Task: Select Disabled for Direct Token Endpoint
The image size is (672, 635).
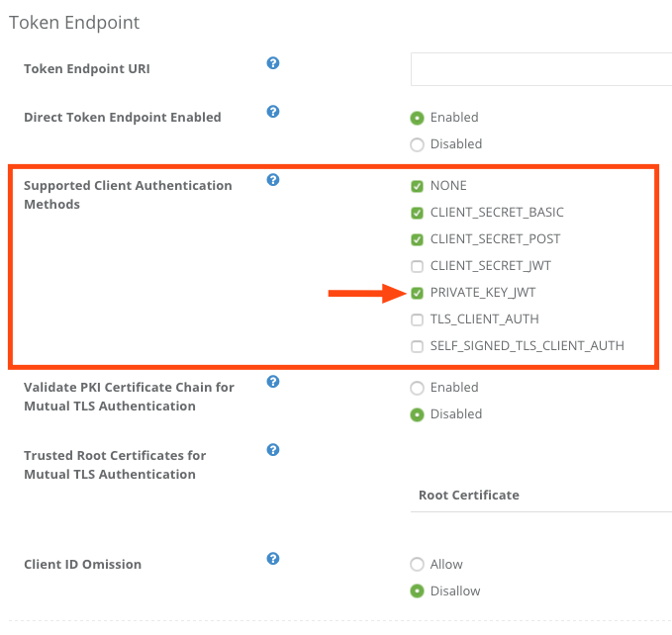Action: click(417, 144)
